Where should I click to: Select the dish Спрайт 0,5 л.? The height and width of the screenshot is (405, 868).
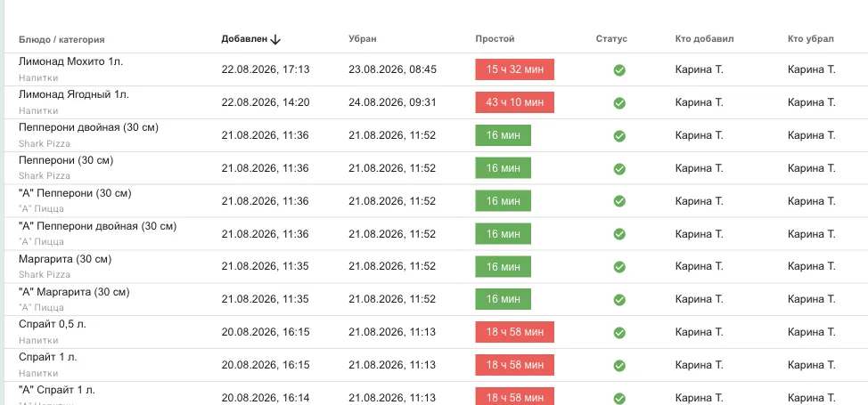(x=53, y=324)
